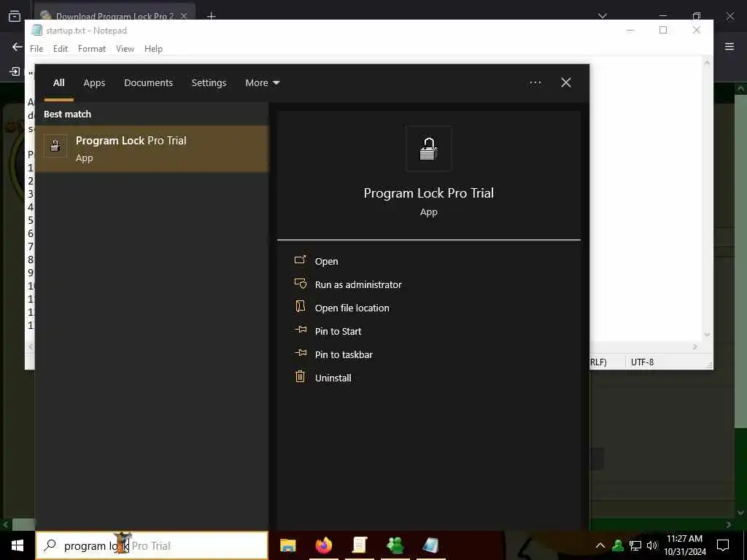Run Program Lock Pro as administrator
The image size is (747, 560).
tap(358, 285)
